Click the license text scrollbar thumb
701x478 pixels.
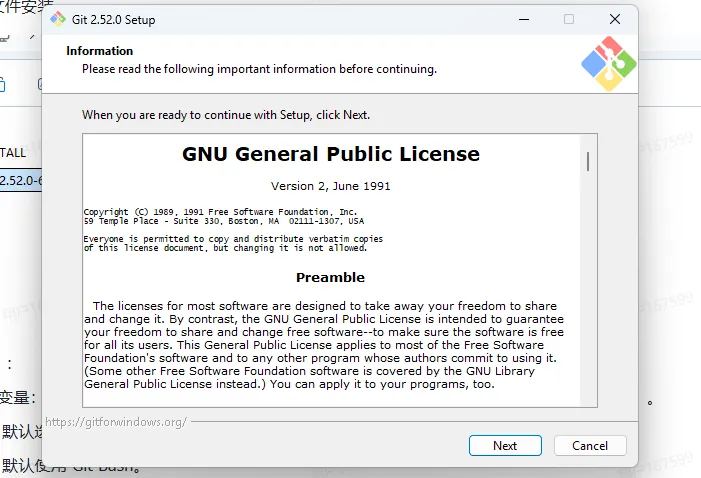click(x=588, y=161)
